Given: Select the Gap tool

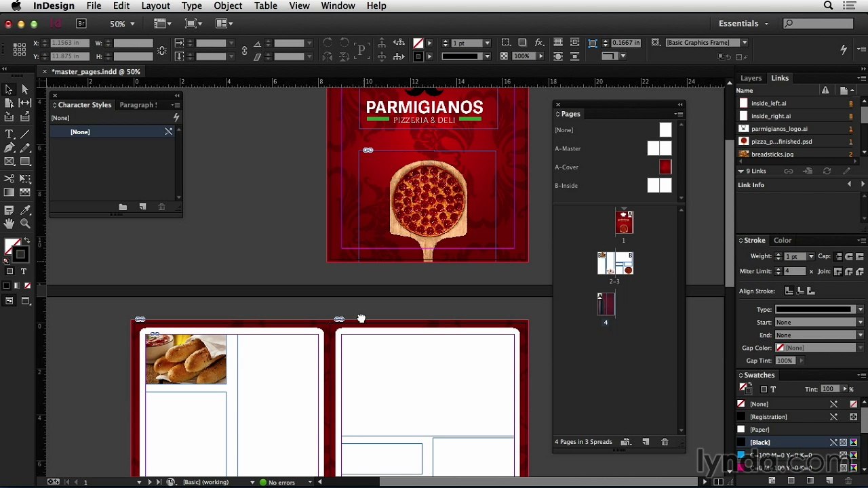Looking at the screenshot, I should click(25, 103).
